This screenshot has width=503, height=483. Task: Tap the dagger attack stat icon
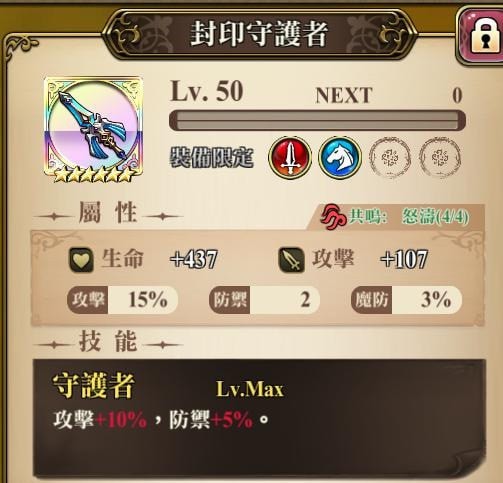pyautogui.click(x=291, y=260)
